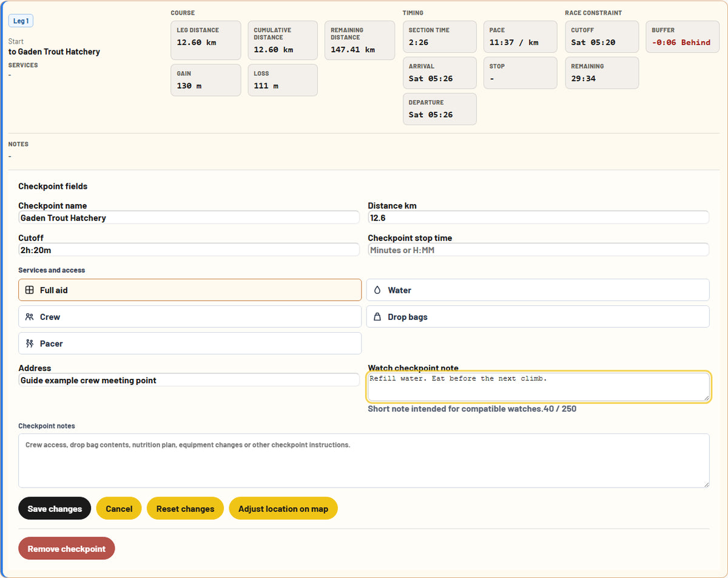Click the 40 / 250 character counter
The image size is (728, 578).
pos(560,409)
